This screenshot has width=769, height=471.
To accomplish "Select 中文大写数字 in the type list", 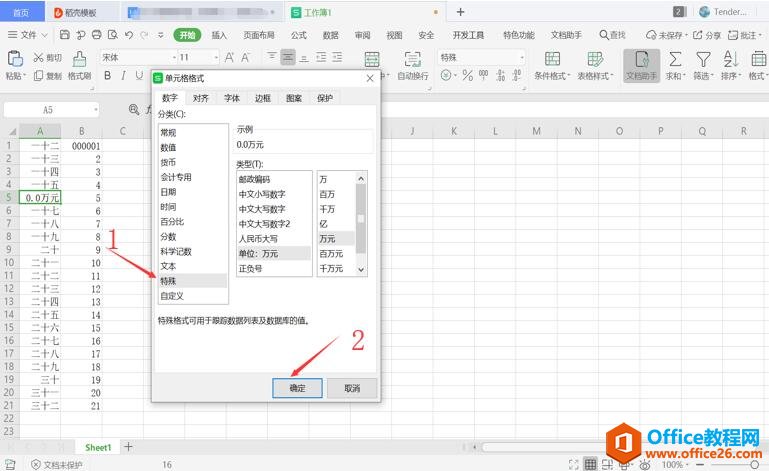I will point(274,209).
